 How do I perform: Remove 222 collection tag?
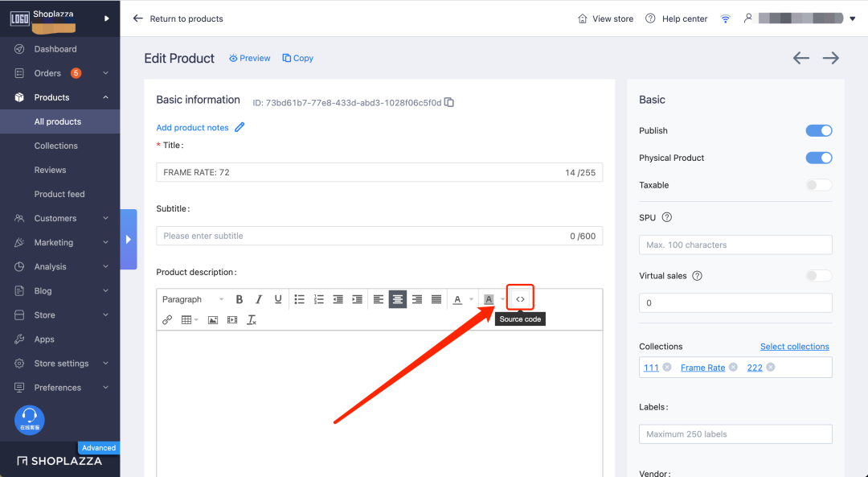click(771, 368)
